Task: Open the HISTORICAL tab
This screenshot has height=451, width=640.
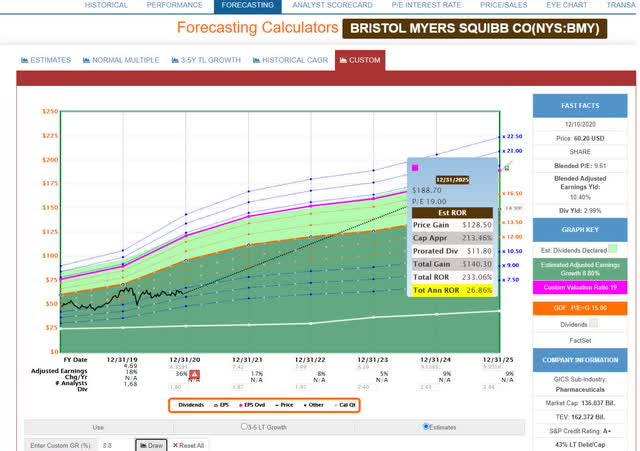Action: 106,5
